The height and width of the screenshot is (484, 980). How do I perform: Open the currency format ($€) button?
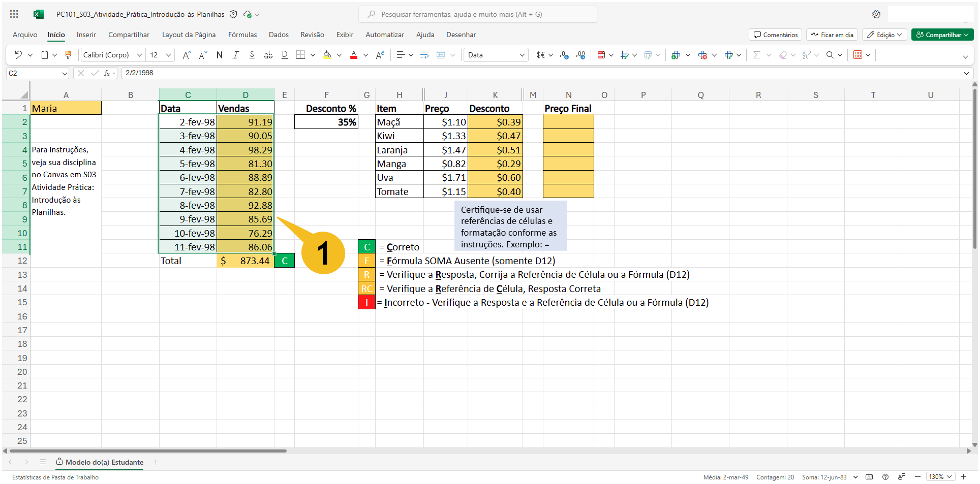(541, 55)
